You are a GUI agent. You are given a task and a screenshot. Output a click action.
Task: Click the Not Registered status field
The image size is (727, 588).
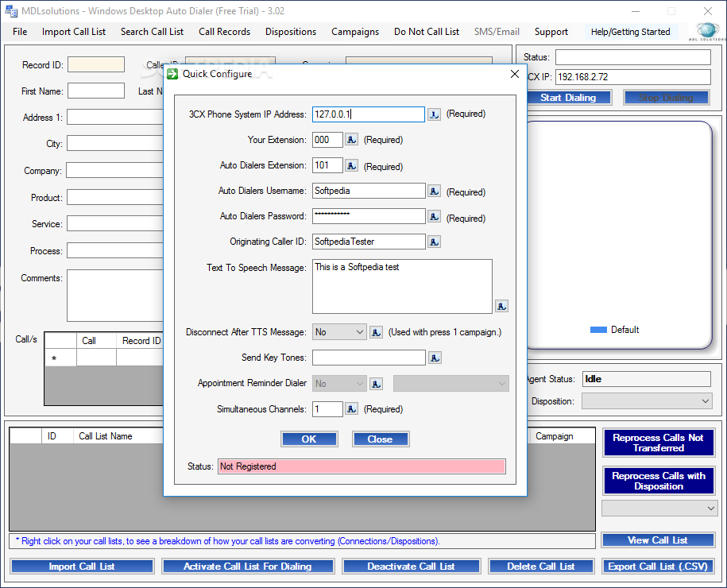(x=362, y=466)
